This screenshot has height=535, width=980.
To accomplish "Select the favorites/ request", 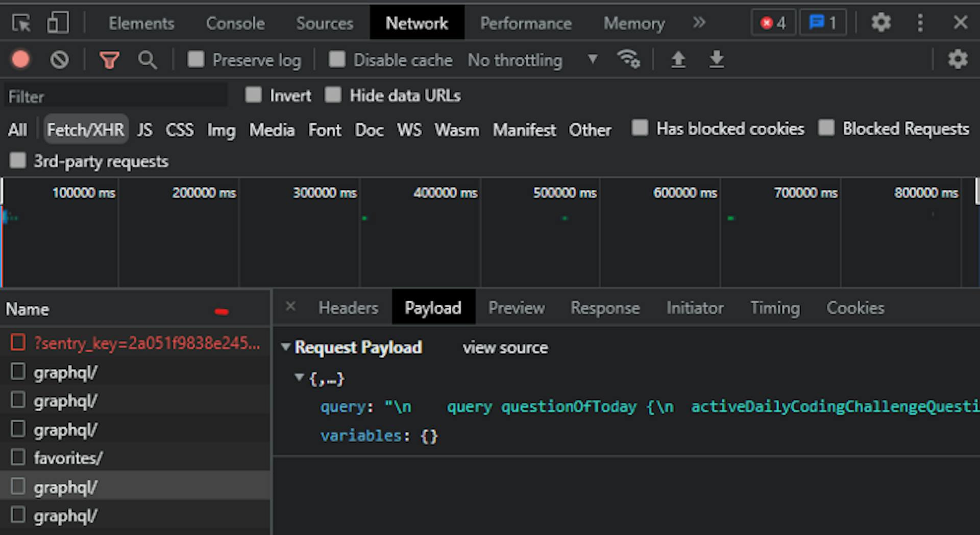I will click(135, 457).
